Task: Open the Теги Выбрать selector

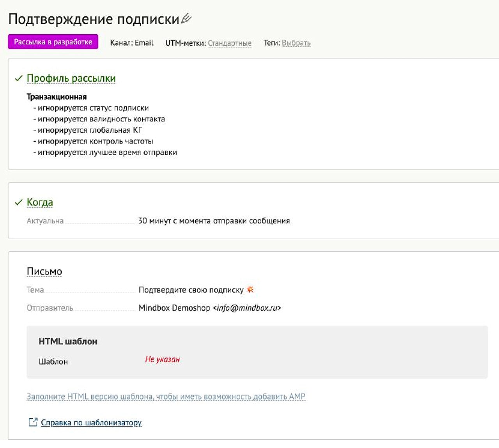Action: 296,43
